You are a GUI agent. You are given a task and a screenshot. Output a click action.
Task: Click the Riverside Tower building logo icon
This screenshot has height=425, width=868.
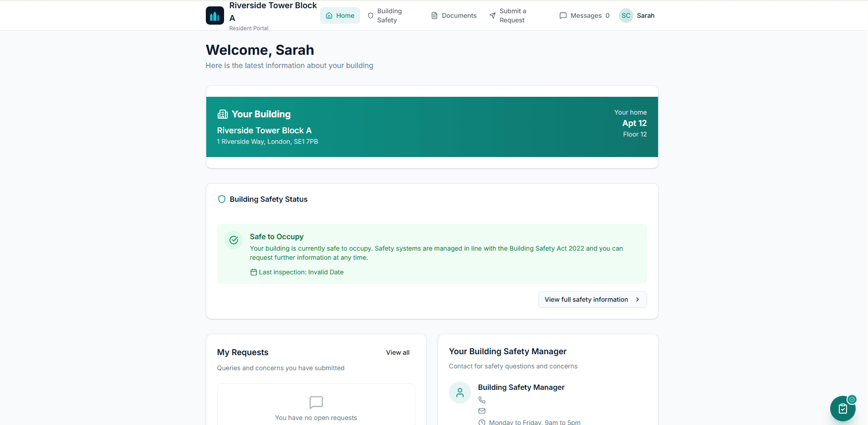[x=214, y=16]
